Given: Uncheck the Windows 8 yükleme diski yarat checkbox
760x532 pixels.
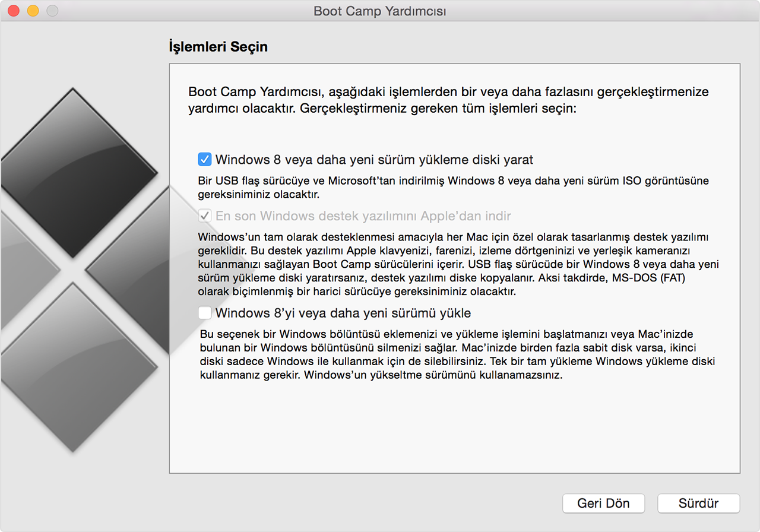Looking at the screenshot, I should 204,159.
